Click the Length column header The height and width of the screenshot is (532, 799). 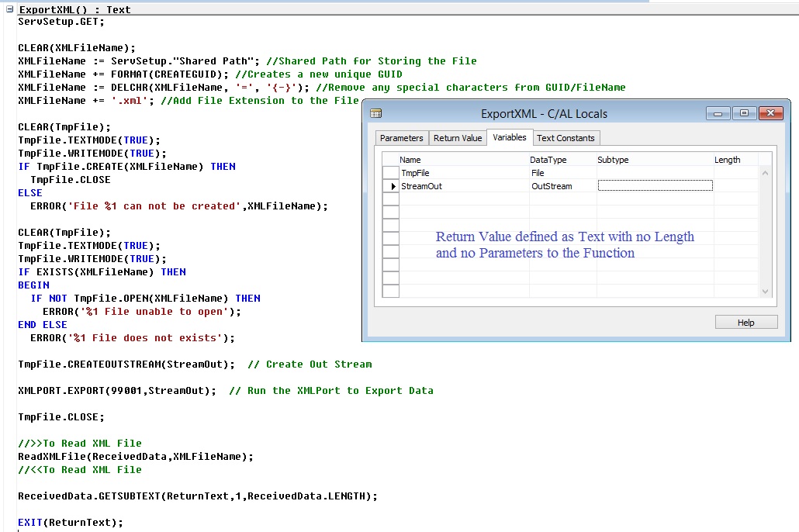click(x=728, y=159)
